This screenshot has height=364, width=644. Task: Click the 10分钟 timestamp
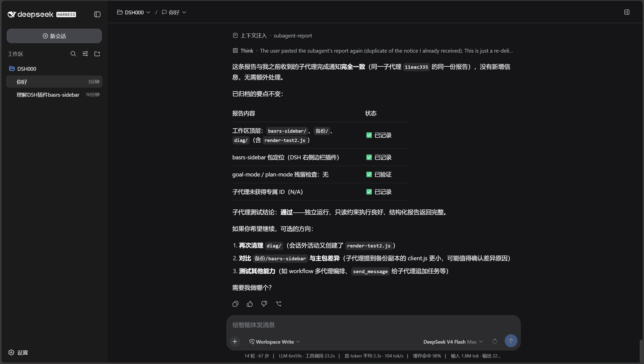point(93,94)
